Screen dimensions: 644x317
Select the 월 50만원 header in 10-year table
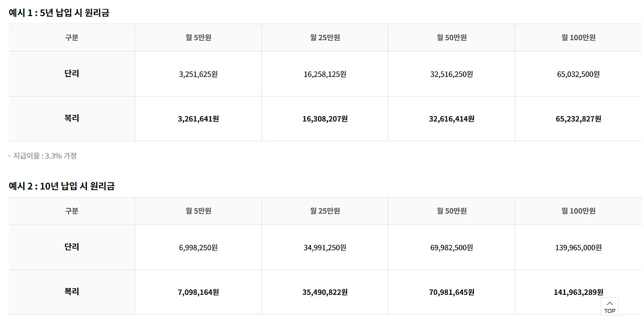(x=452, y=211)
